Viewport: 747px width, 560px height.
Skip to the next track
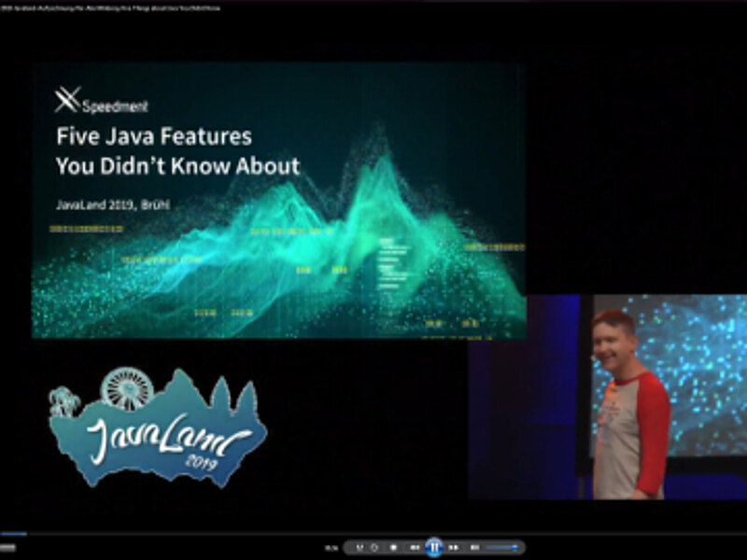click(454, 547)
